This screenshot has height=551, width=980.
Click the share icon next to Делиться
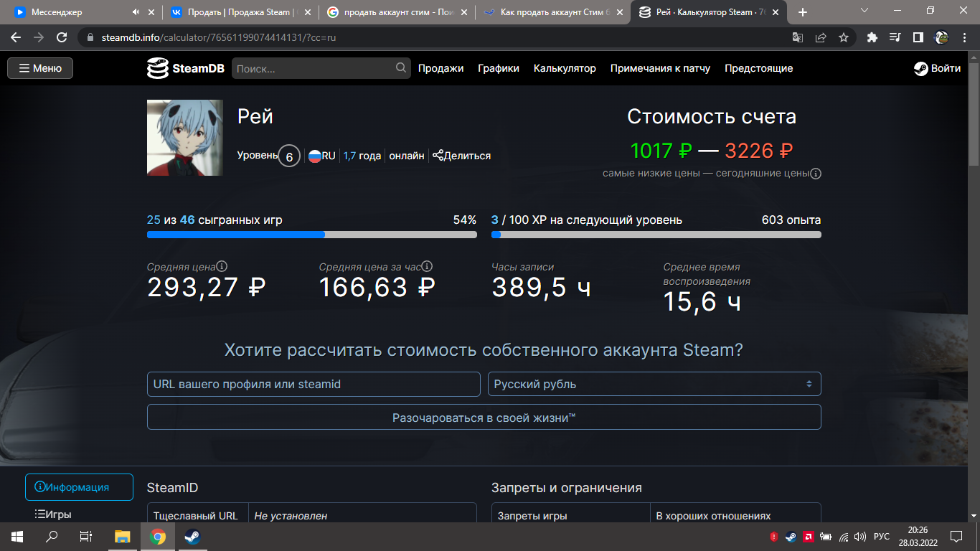coord(438,155)
